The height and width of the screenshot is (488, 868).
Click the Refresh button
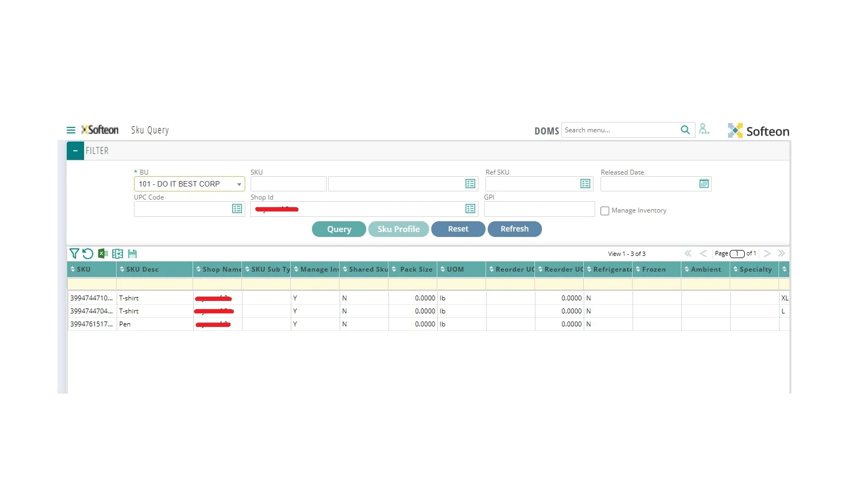coord(514,229)
